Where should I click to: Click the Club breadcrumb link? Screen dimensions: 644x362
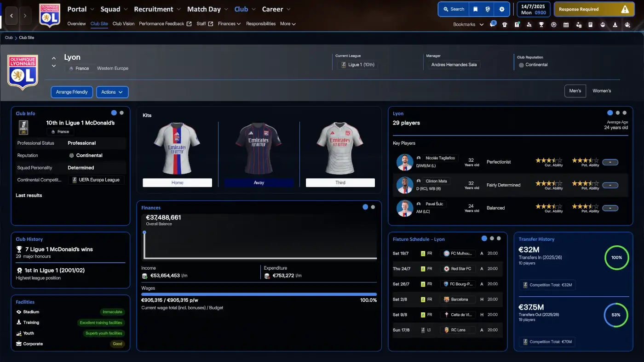[x=9, y=38]
